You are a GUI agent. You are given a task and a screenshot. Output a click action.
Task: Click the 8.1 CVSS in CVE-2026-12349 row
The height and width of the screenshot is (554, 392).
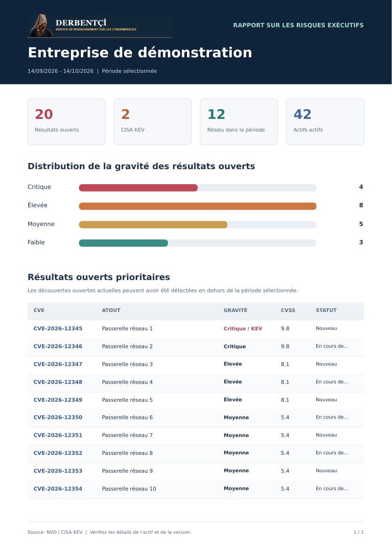285,400
